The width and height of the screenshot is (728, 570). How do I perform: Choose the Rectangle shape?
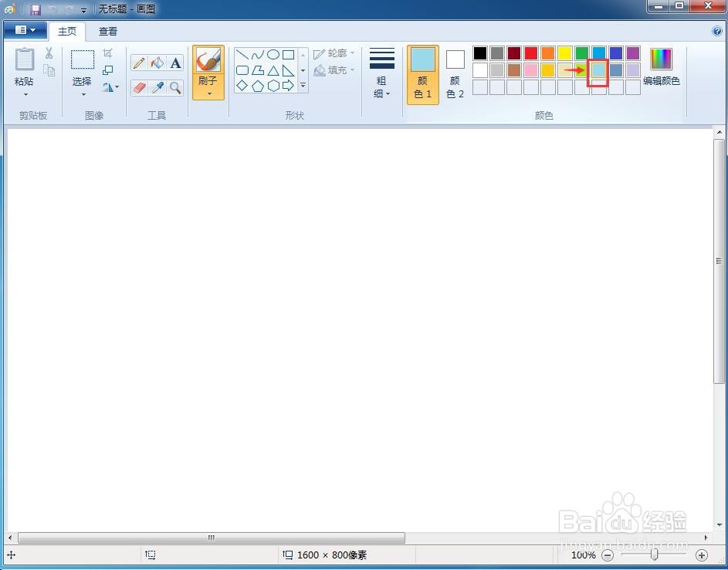(x=288, y=56)
